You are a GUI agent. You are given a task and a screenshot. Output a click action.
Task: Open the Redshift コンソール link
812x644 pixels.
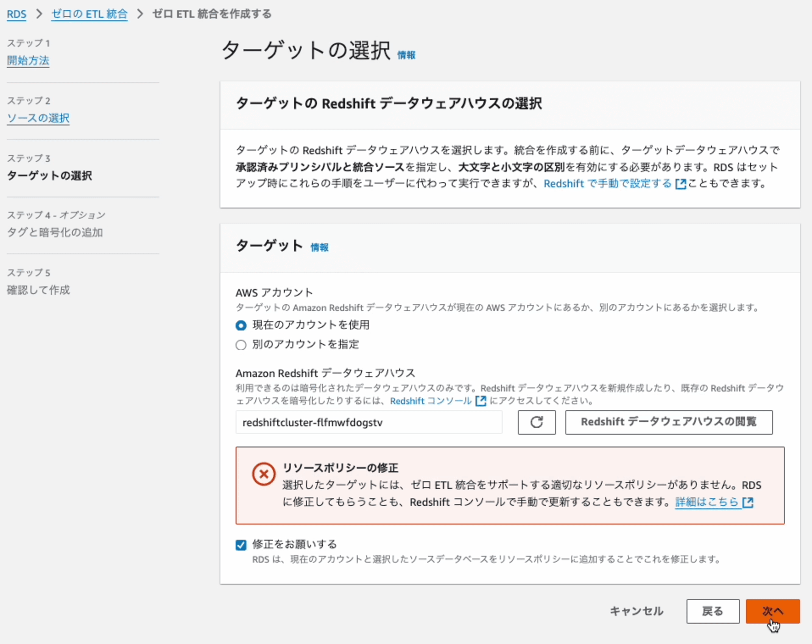pos(431,401)
